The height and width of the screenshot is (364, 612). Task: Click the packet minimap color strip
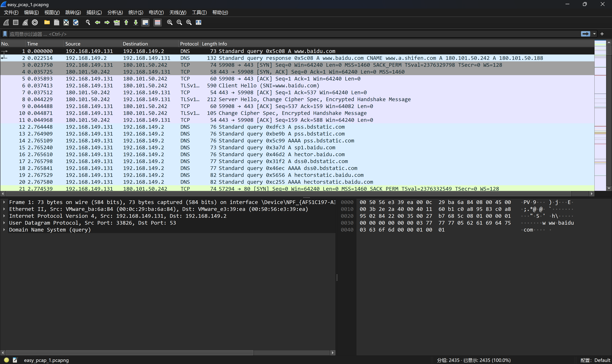click(600, 115)
